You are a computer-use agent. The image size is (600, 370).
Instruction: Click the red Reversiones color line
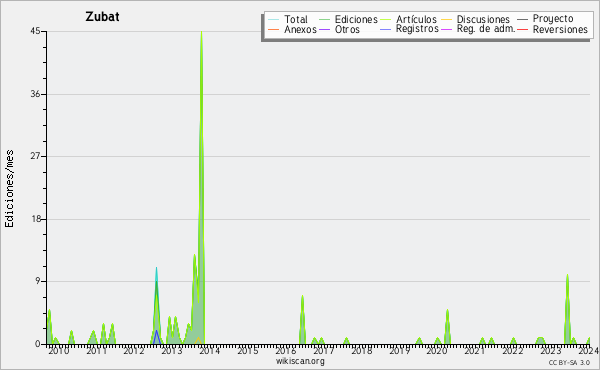click(523, 29)
